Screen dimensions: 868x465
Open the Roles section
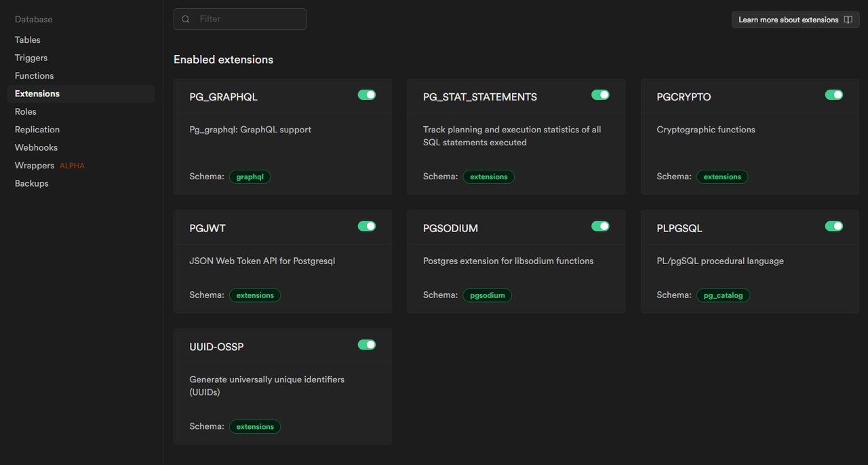point(25,111)
